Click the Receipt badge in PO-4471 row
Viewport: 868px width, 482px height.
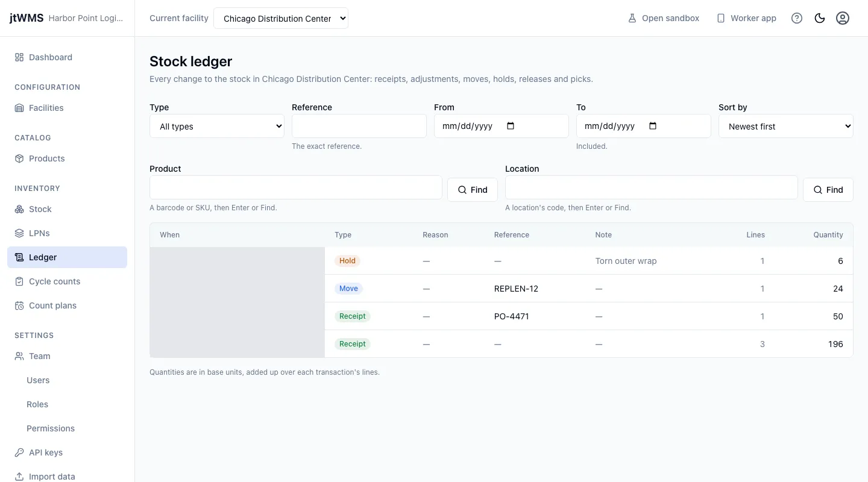pos(353,316)
